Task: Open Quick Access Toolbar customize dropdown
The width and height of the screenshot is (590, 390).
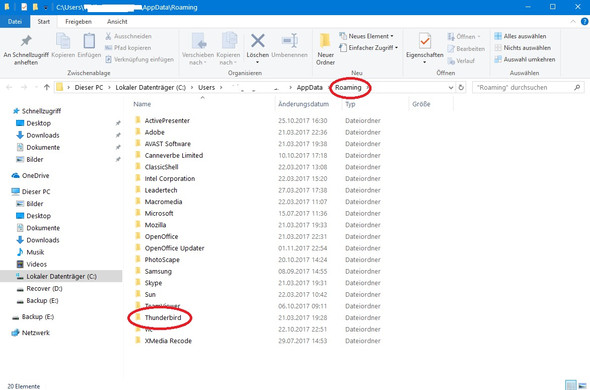Action: [x=46, y=7]
